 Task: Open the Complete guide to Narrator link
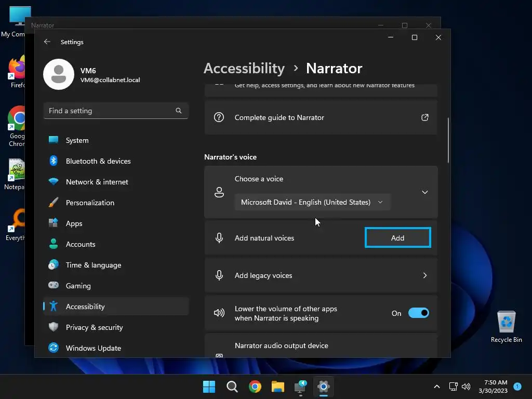(x=321, y=117)
